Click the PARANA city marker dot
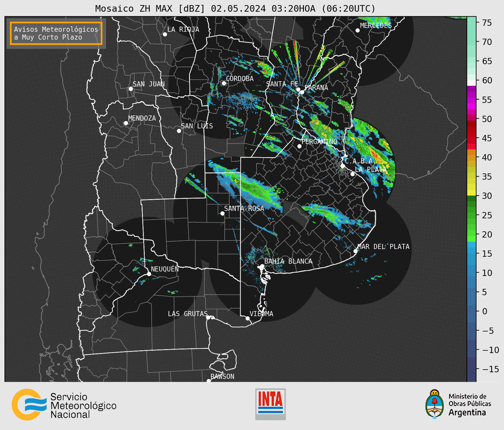The height and width of the screenshot is (430, 504). 302,92
